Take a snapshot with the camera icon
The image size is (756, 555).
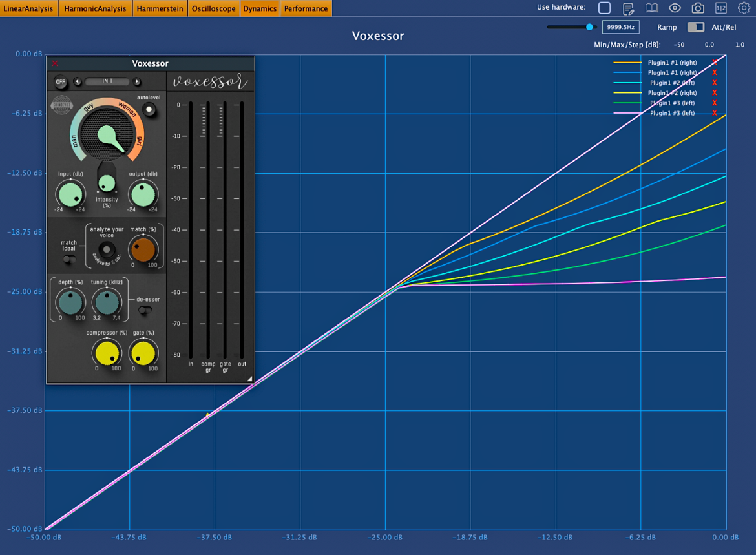point(698,8)
